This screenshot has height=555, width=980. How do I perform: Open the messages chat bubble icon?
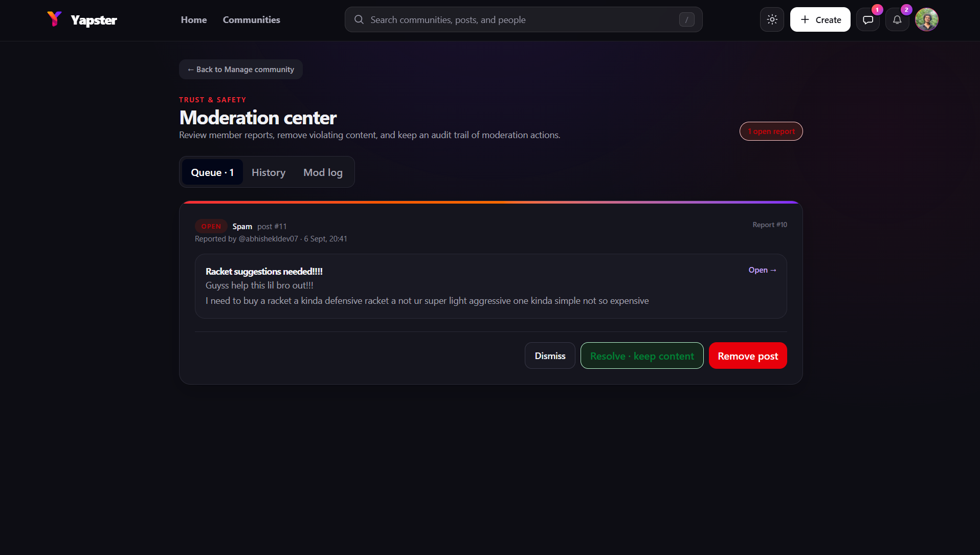868,20
